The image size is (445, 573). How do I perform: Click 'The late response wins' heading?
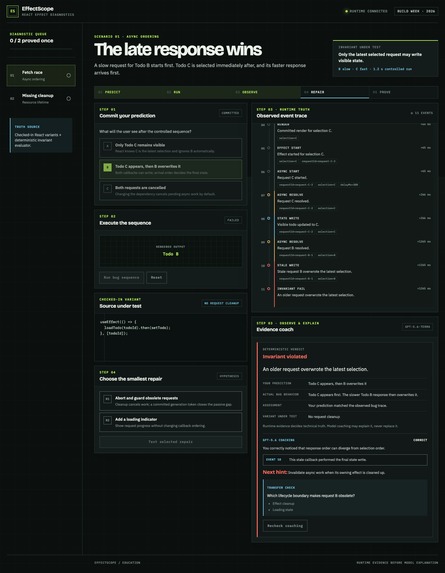[x=178, y=49]
